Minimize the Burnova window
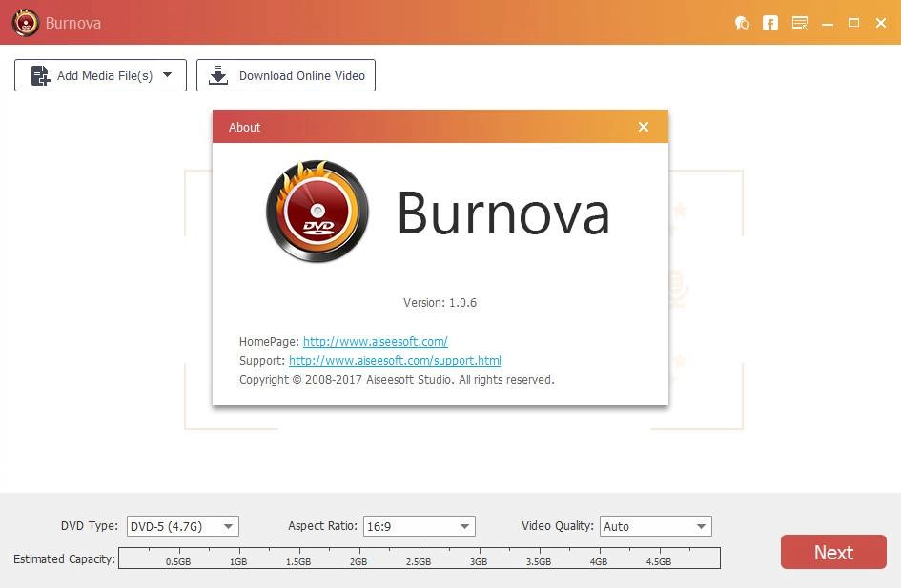 pos(828,24)
